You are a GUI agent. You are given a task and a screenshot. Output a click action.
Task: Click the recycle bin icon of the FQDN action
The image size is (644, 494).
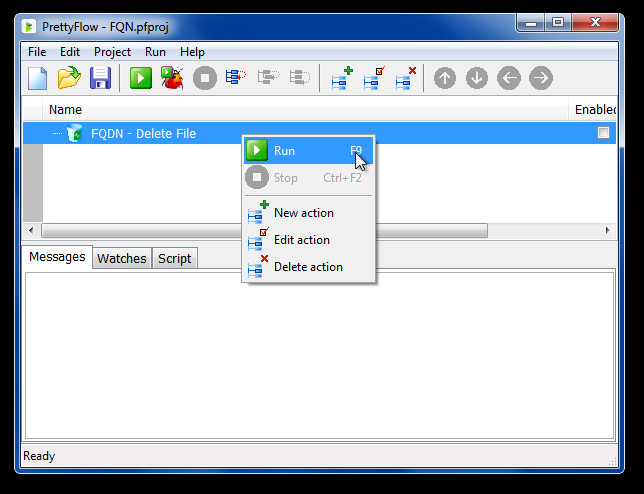pos(74,133)
